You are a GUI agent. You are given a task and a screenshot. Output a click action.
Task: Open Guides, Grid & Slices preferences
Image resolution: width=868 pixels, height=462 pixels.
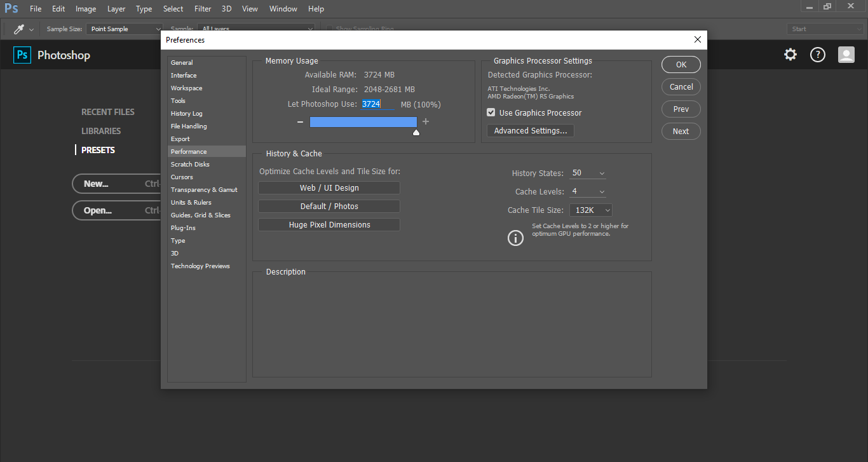tap(207, 215)
